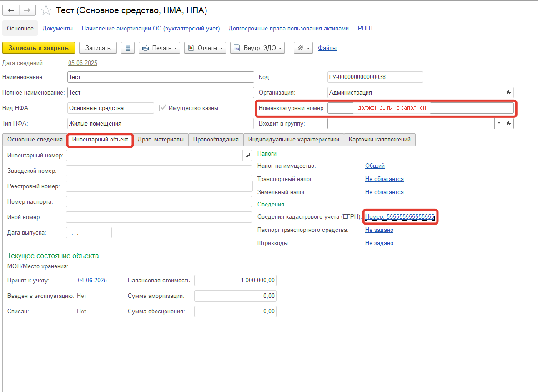Toggle the Имущество казны checkbox
Image resolution: width=538 pixels, height=392 pixels.
[163, 108]
